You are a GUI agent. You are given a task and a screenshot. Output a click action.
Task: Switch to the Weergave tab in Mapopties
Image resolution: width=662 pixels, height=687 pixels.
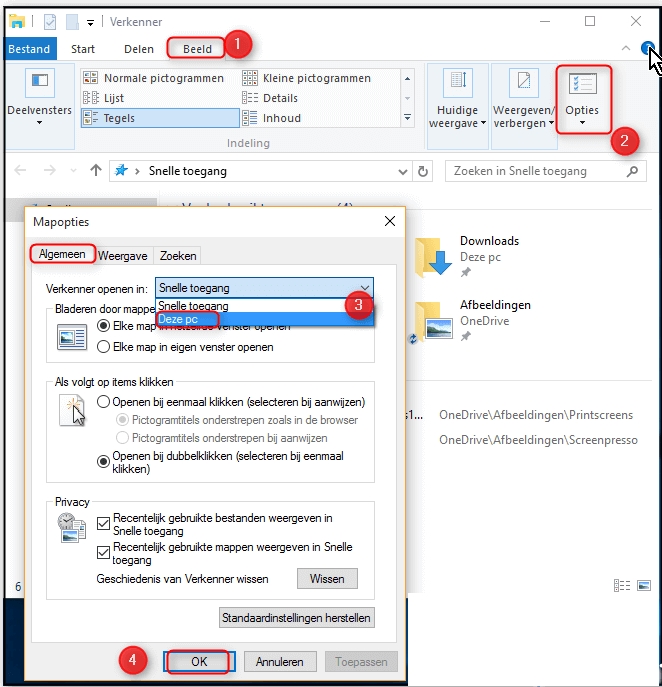[x=125, y=255]
